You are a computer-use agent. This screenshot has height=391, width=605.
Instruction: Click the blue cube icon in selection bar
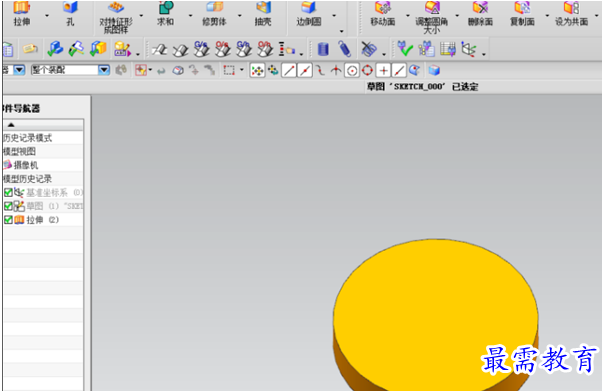tap(434, 70)
